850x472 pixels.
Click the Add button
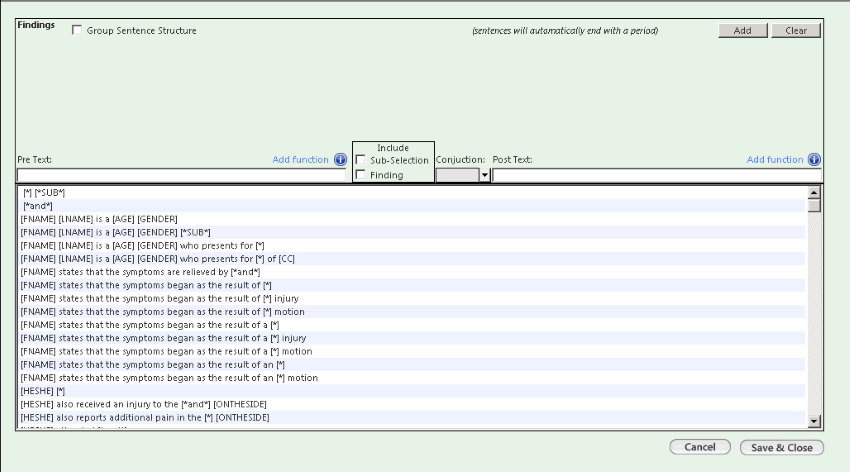[743, 31]
